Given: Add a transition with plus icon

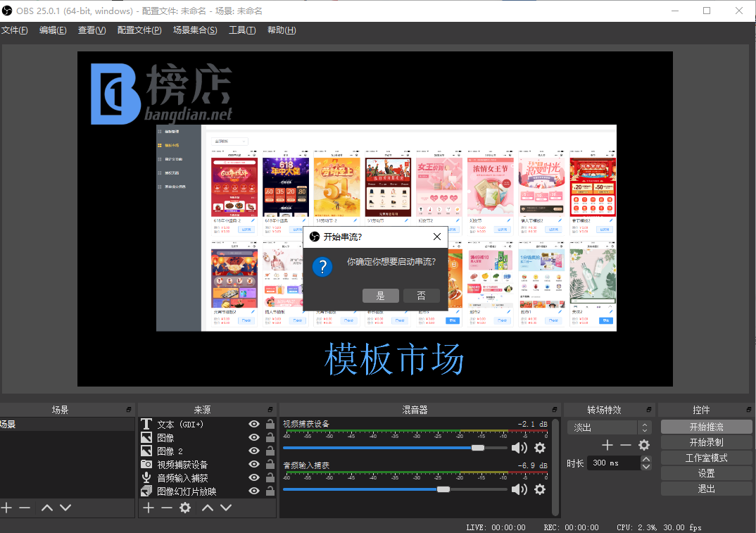Looking at the screenshot, I should 607,445.
